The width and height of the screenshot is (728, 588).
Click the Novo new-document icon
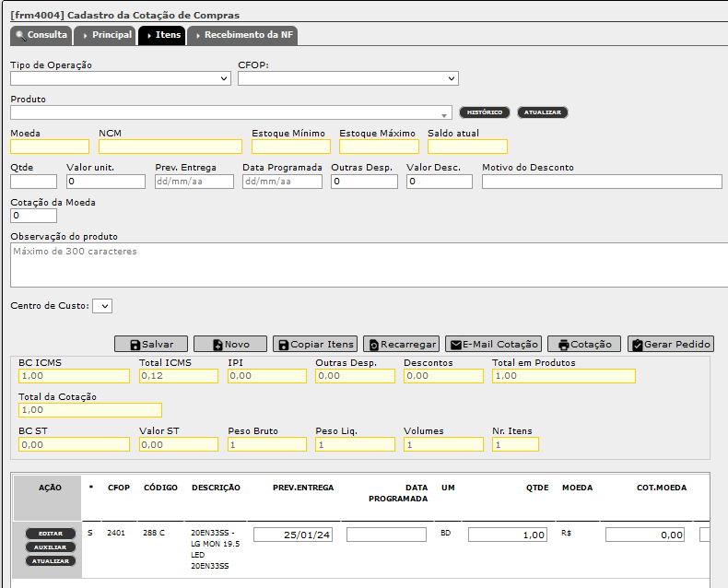click(x=217, y=345)
